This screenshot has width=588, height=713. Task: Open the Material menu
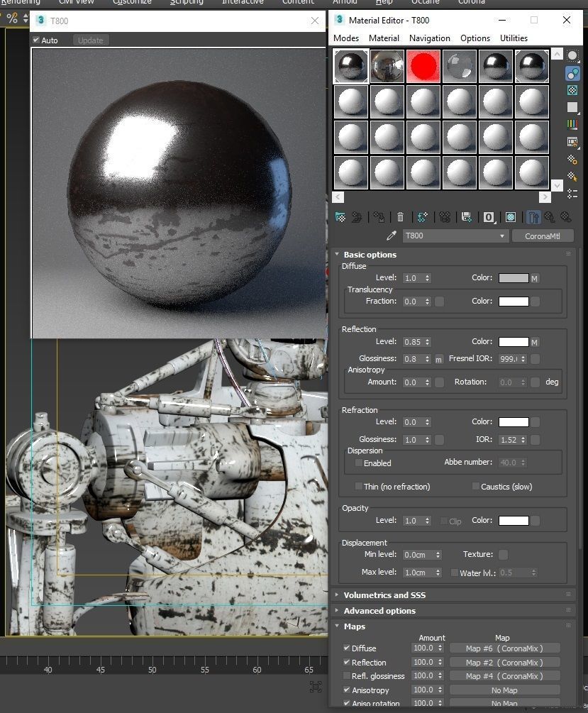click(384, 38)
